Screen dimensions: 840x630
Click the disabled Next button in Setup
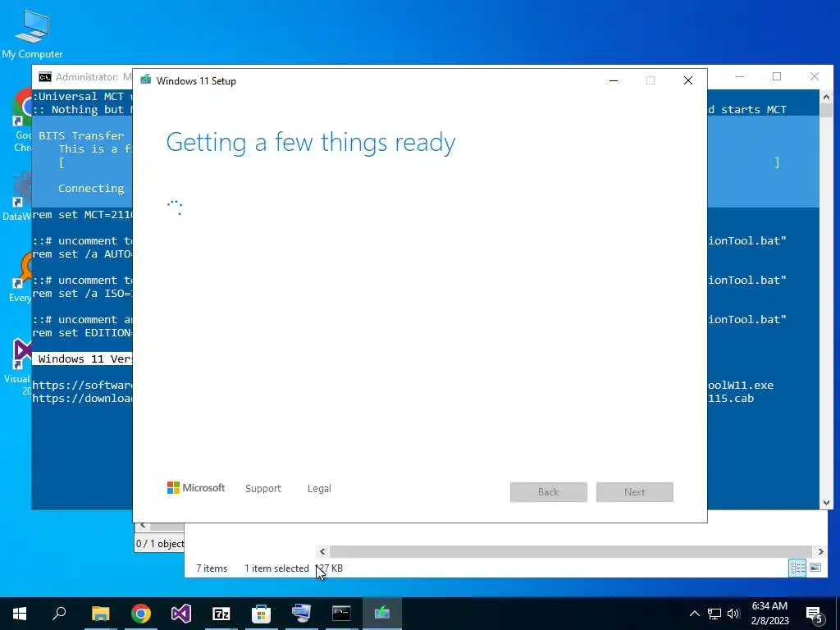[634, 492]
